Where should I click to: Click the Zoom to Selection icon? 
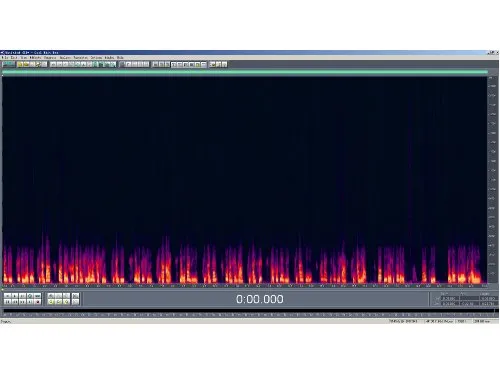pos(51,302)
